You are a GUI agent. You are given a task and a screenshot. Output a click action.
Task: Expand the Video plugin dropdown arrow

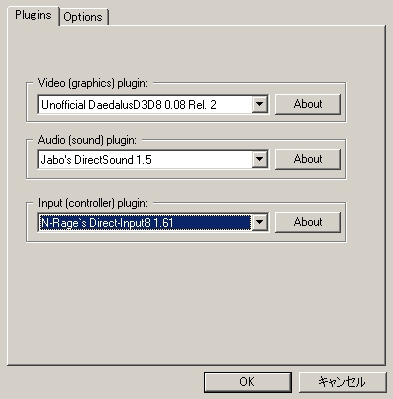260,104
